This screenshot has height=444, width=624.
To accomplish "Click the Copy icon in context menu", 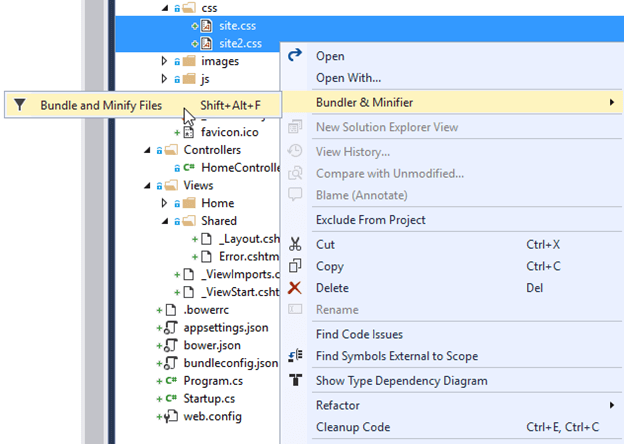I will click(x=295, y=266).
